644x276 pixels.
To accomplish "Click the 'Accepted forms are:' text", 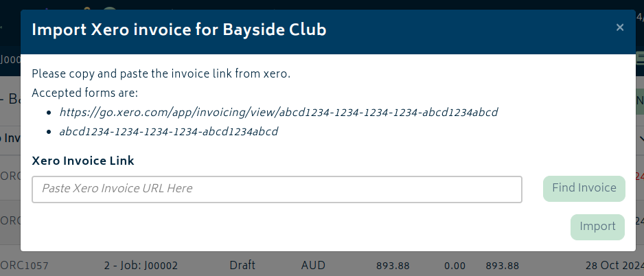I will pyautogui.click(x=85, y=93).
